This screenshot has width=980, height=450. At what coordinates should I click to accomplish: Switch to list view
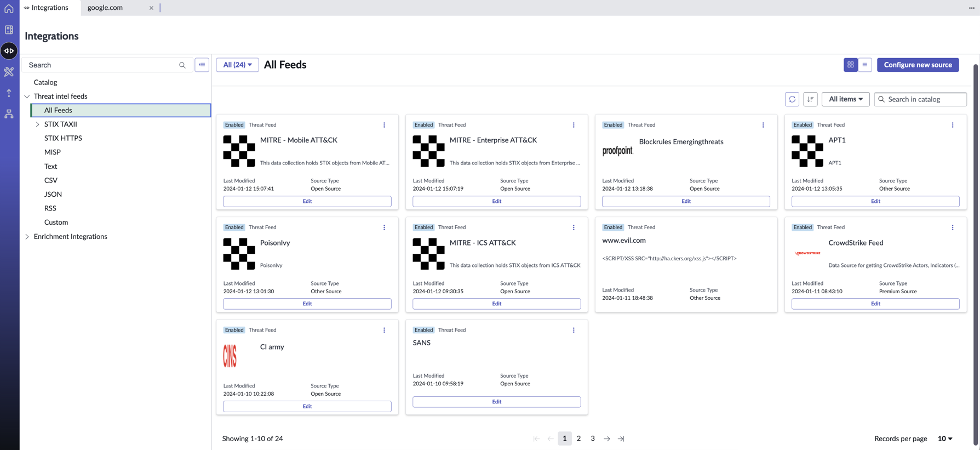865,65
